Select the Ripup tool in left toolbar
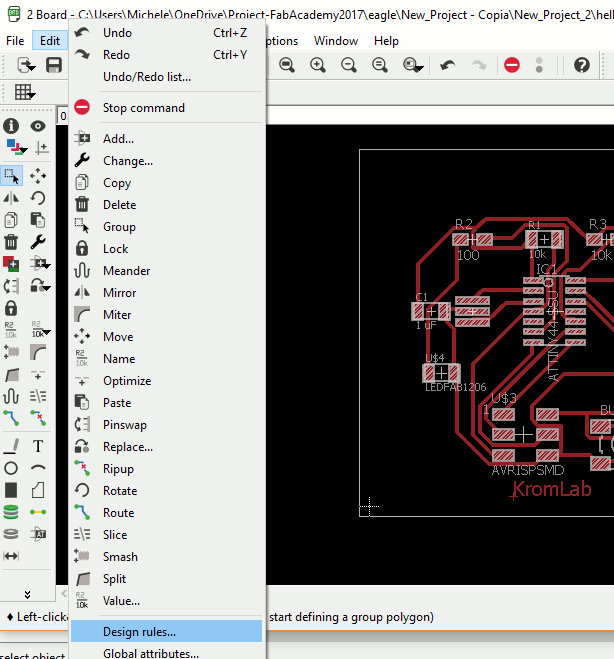The height and width of the screenshot is (659, 614). (x=38, y=418)
